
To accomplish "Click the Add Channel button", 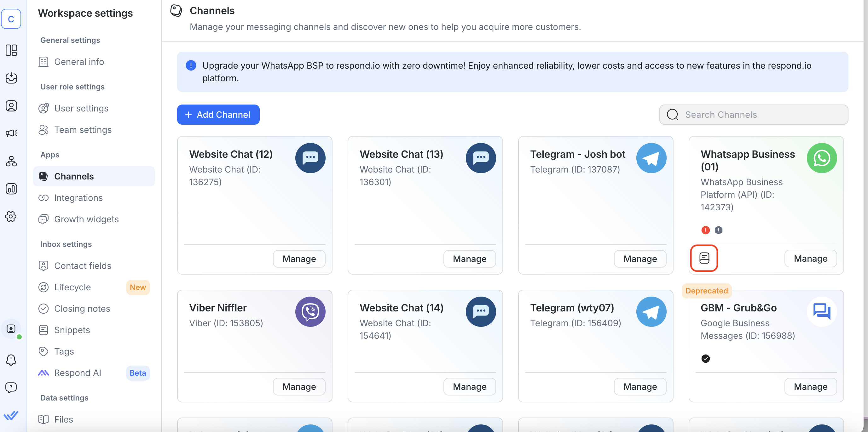I will [x=218, y=115].
